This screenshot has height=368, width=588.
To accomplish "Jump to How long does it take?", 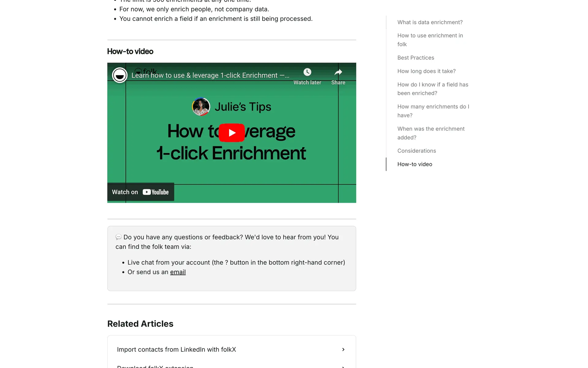I will [x=426, y=71].
